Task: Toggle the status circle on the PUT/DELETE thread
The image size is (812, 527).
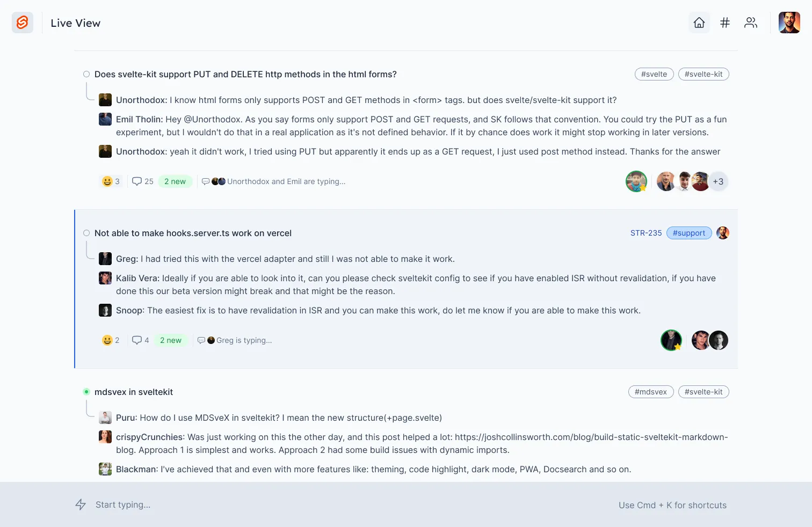Action: point(86,74)
